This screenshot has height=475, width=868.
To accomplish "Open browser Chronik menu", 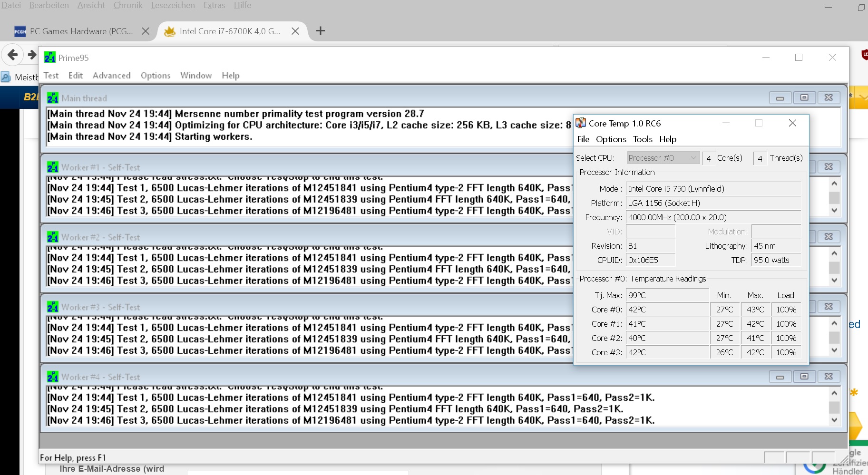I will [128, 5].
